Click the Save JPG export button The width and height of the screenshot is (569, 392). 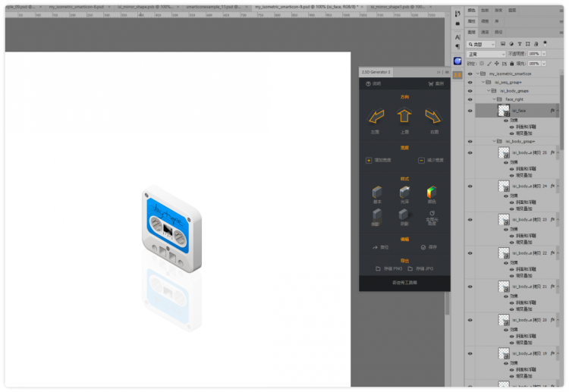420,268
